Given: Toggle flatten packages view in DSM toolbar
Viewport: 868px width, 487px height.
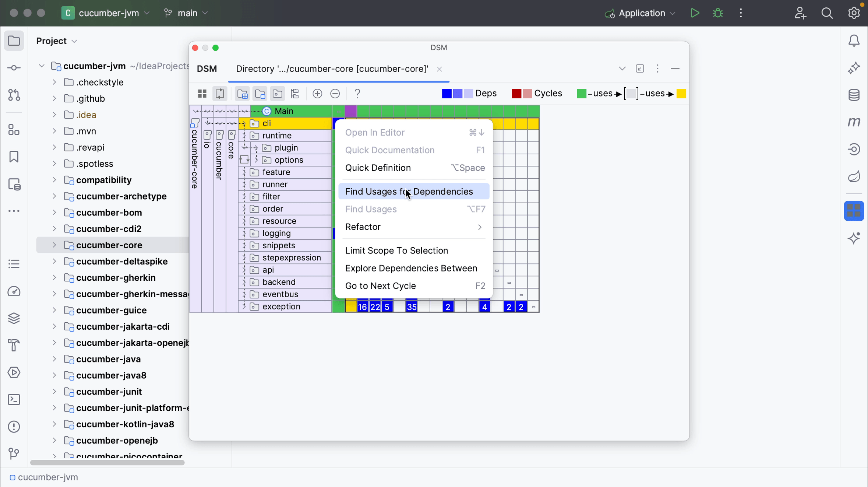Looking at the screenshot, I should [294, 94].
